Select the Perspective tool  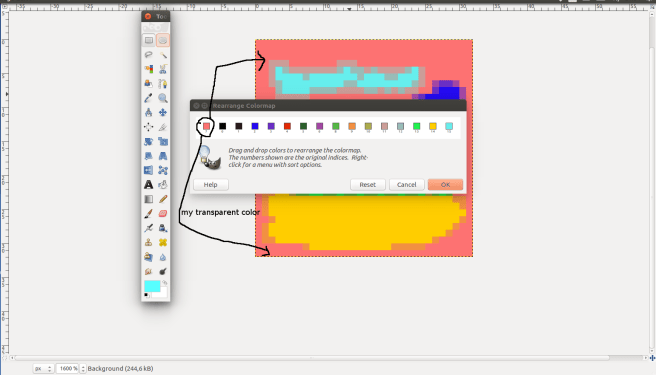[x=163, y=156]
